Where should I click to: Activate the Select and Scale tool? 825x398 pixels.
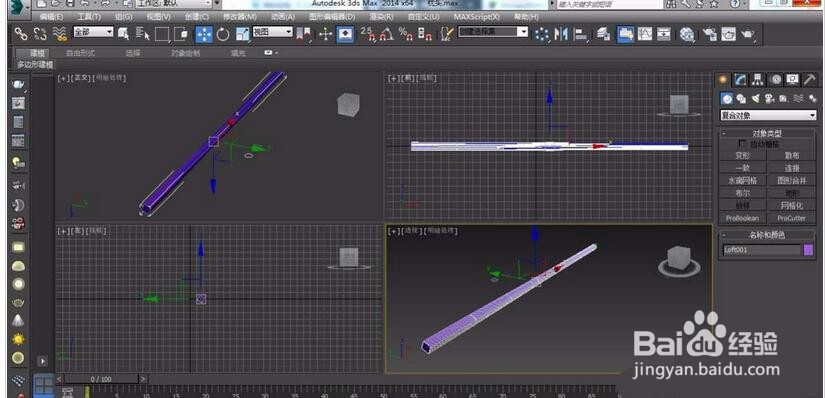[x=242, y=34]
